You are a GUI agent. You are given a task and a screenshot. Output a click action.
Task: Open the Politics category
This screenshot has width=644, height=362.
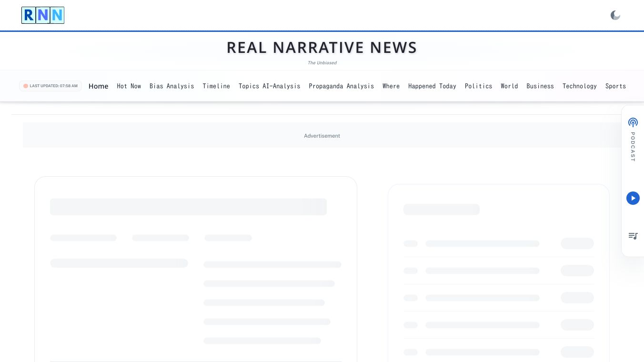pos(479,86)
